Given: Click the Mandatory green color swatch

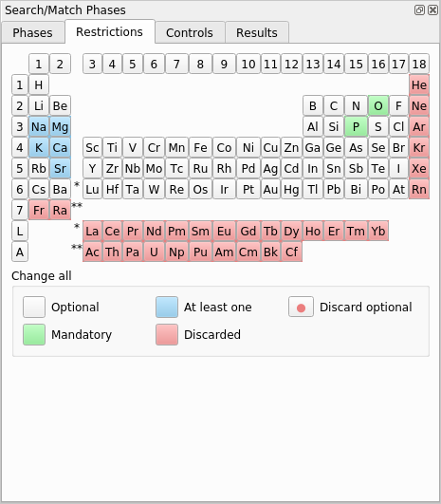Looking at the screenshot, I should (34, 335).
